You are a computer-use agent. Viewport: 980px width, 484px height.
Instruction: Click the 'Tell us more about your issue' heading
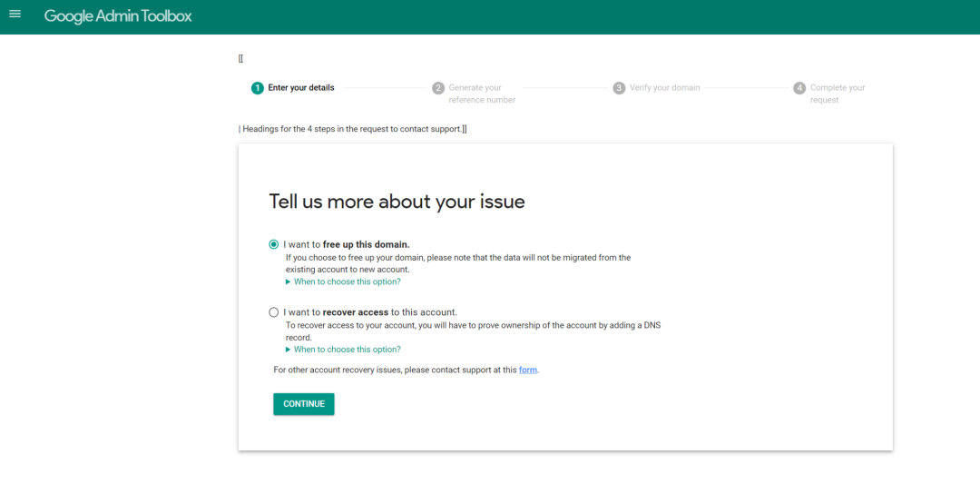(397, 202)
